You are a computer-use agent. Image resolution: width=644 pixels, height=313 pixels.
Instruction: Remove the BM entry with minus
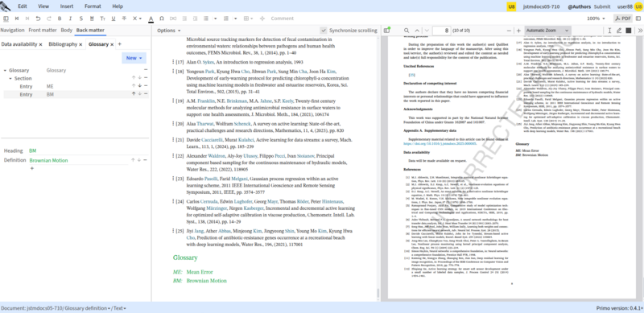point(146,93)
